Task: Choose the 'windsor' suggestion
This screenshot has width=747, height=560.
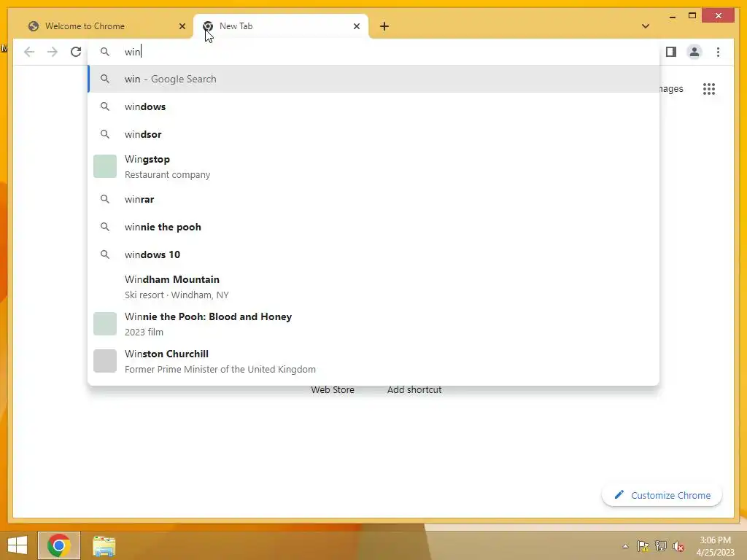Action: pyautogui.click(x=374, y=134)
